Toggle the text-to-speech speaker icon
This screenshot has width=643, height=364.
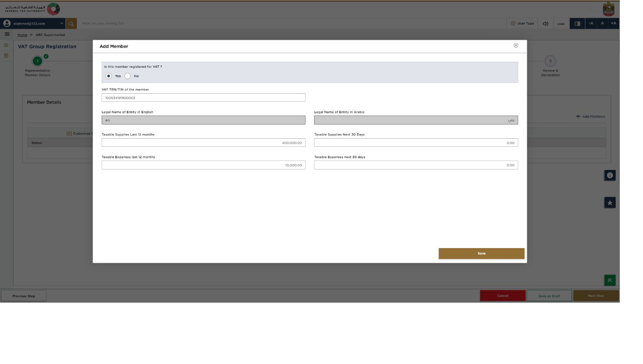pos(545,24)
